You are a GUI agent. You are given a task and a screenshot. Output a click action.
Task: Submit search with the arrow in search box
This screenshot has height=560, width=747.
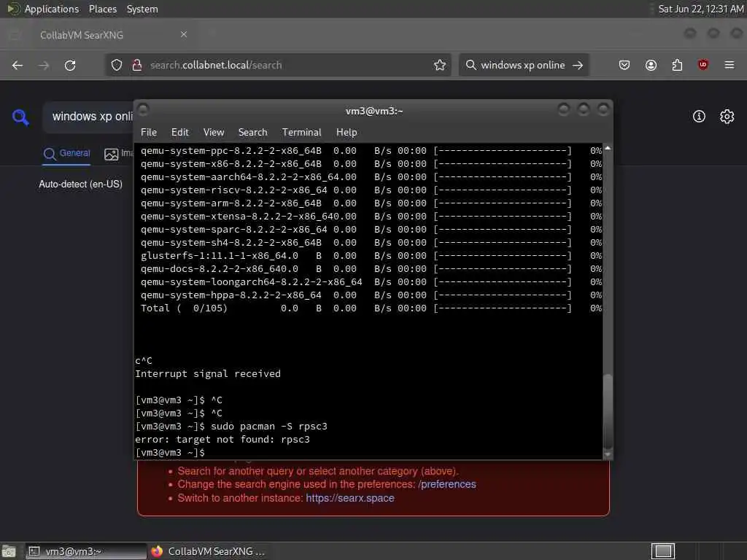click(578, 65)
